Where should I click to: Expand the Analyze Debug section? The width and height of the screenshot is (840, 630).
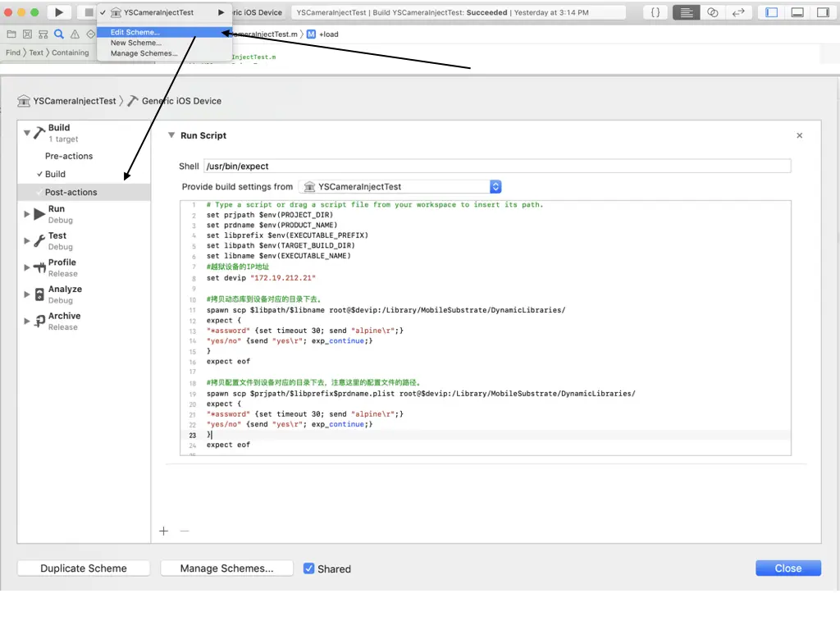pos(27,294)
